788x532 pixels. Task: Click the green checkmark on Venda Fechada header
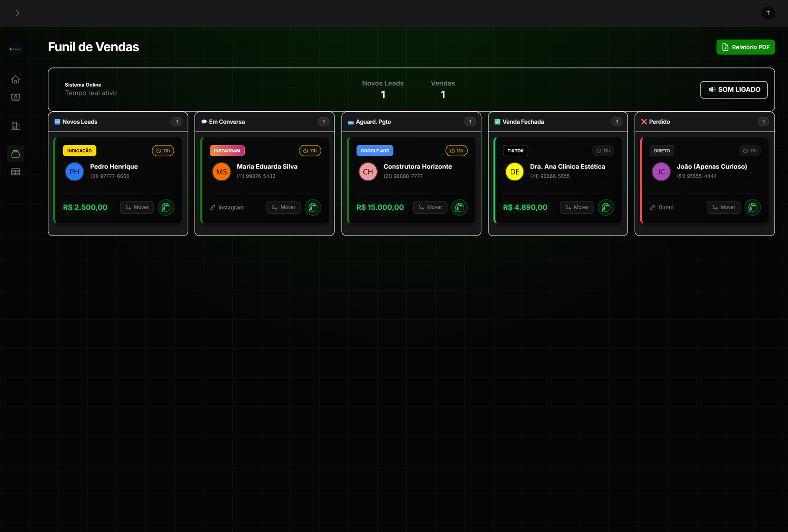497,121
